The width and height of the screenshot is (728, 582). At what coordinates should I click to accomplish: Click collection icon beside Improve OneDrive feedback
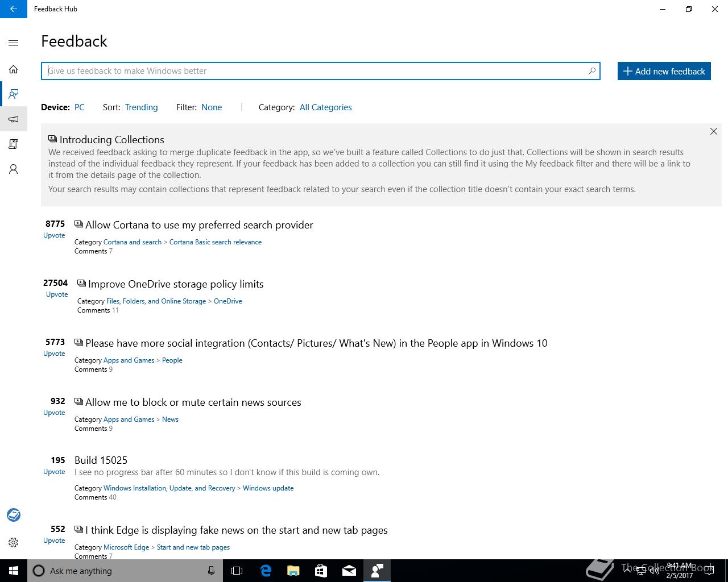pyautogui.click(x=81, y=284)
